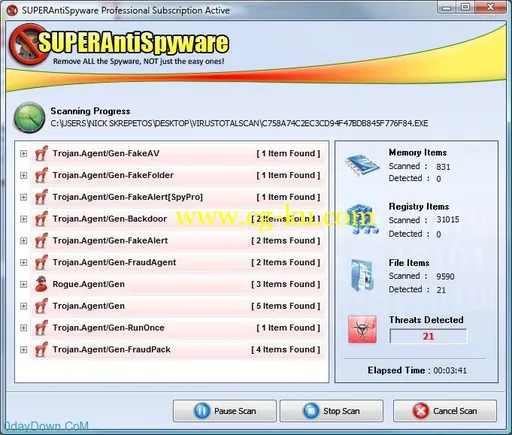512x435 pixels.
Task: Expand the Trojan.Agent/Gen-RunOnce entry
Action: (23, 328)
